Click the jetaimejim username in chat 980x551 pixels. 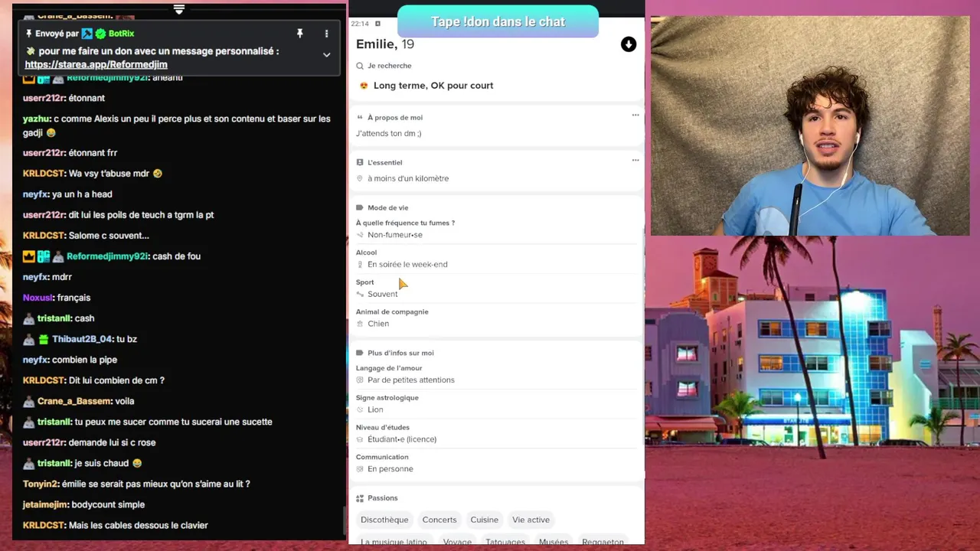pyautogui.click(x=45, y=504)
